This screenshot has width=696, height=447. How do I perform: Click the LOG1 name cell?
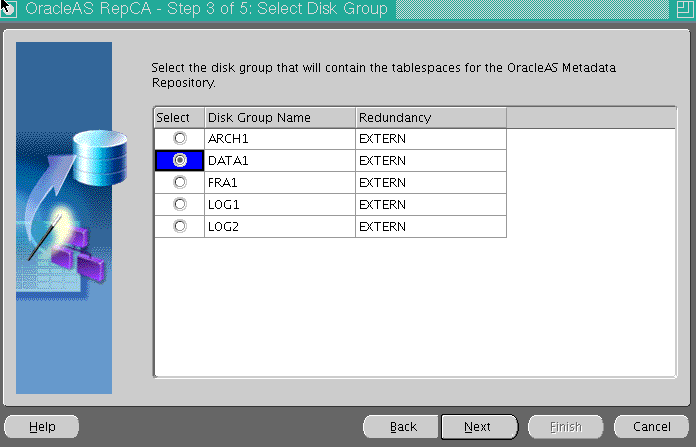pyautogui.click(x=280, y=205)
